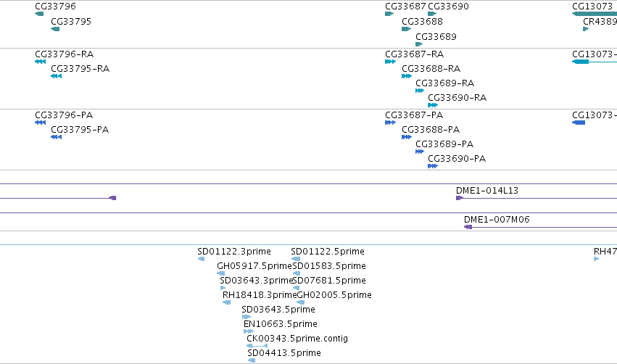
Task: Open the CG33688 gene label
Action: click(x=422, y=22)
